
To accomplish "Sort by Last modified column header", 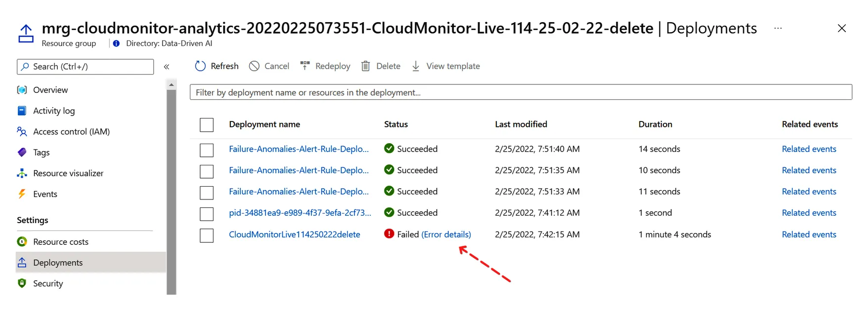I will (521, 124).
